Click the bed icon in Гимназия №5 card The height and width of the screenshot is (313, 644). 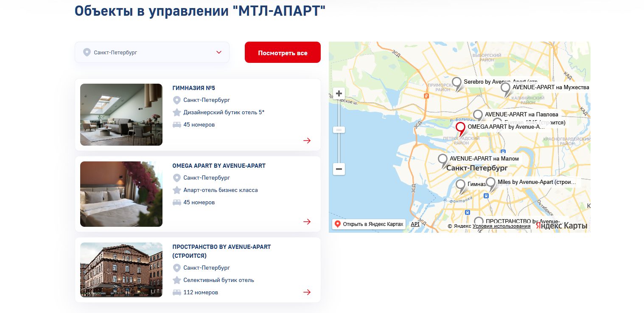177,125
